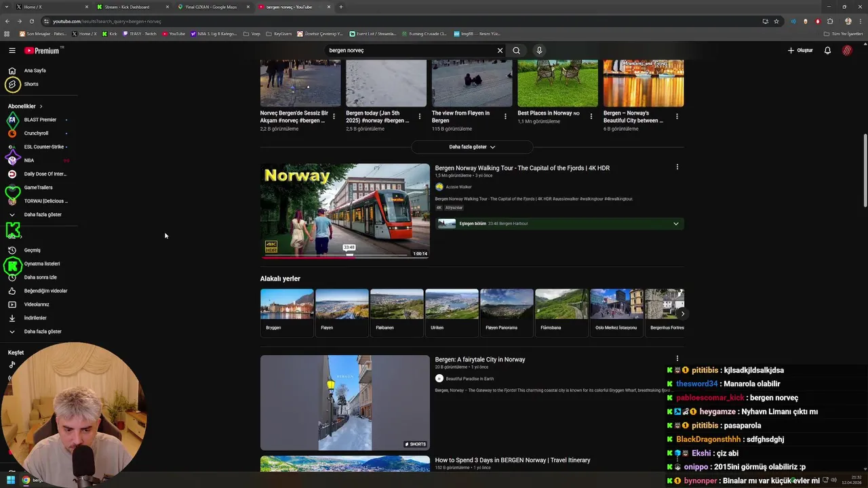Open the Bergen fairytale City Shorts thumbnail
Viewport: 868px width, 488px height.
click(x=345, y=403)
